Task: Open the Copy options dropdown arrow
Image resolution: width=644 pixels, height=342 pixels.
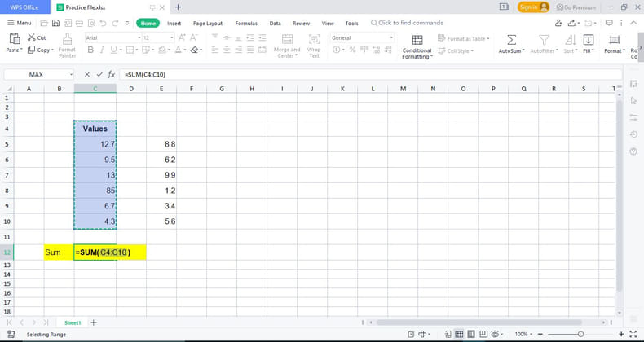Action: coord(52,50)
